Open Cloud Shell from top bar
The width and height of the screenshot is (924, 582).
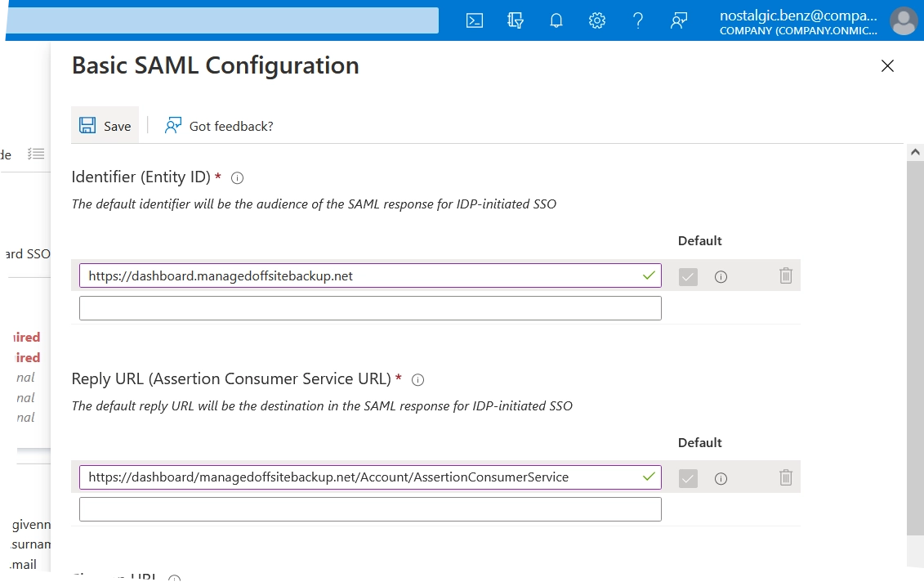[475, 20]
